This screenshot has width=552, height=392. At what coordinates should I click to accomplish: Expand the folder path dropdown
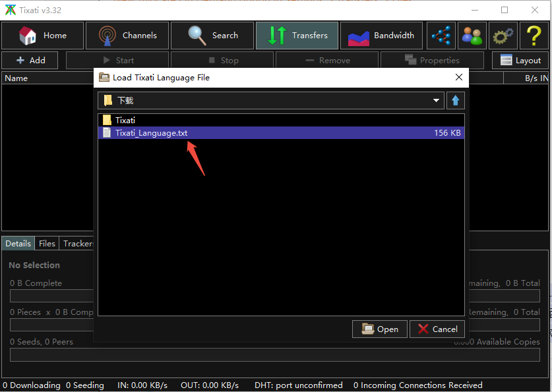436,101
